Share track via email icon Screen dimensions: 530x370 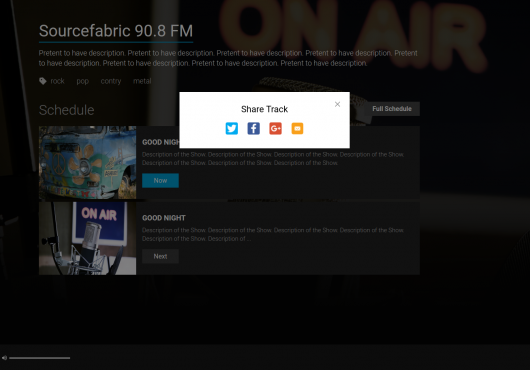297,128
